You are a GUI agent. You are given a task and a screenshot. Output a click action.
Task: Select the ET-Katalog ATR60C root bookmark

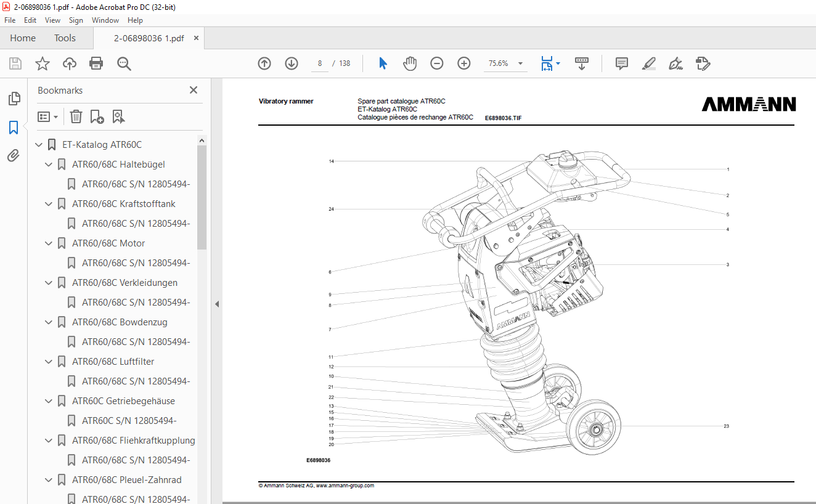102,145
